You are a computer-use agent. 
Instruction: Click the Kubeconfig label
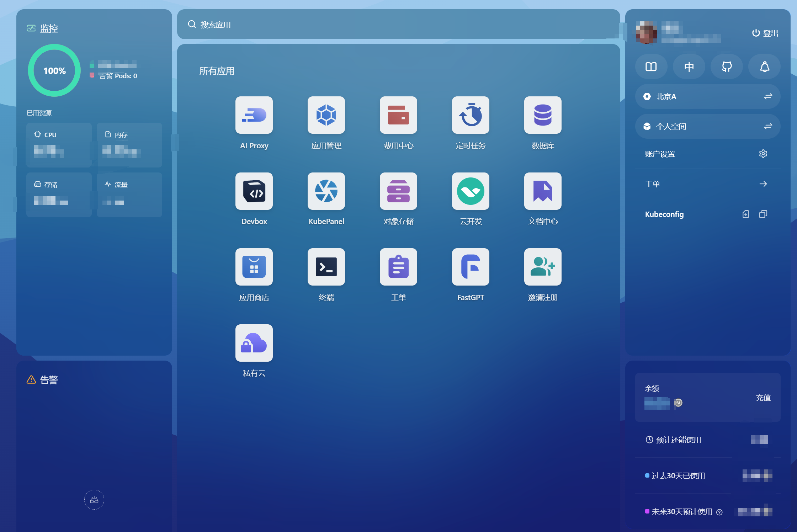point(664,214)
